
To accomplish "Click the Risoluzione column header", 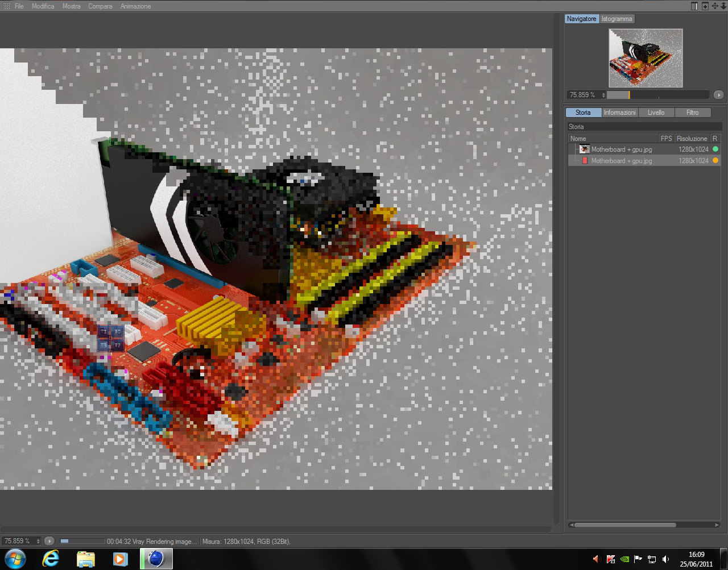I will (x=692, y=139).
